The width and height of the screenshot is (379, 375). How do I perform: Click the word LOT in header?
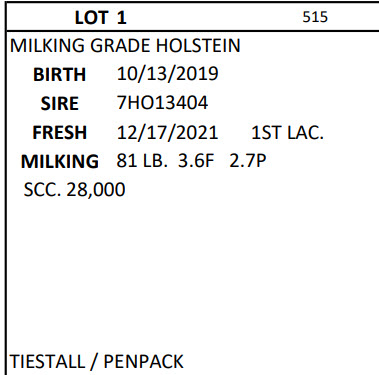click(x=92, y=18)
